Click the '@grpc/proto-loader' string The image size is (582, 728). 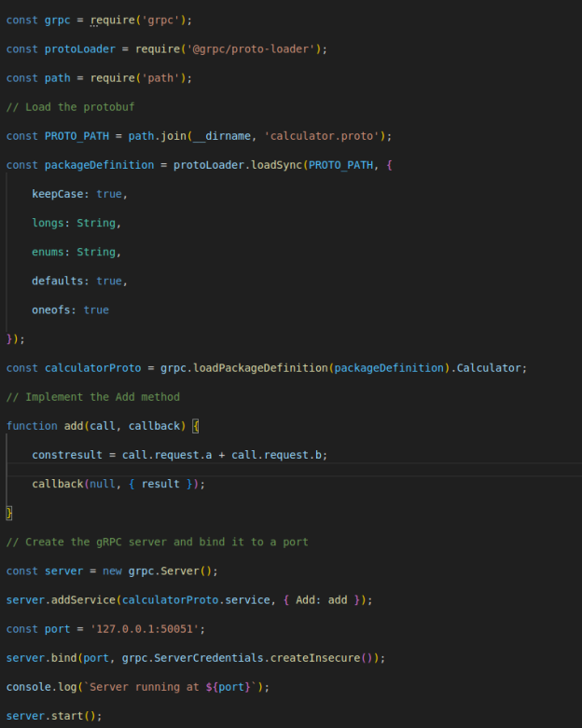click(251, 49)
